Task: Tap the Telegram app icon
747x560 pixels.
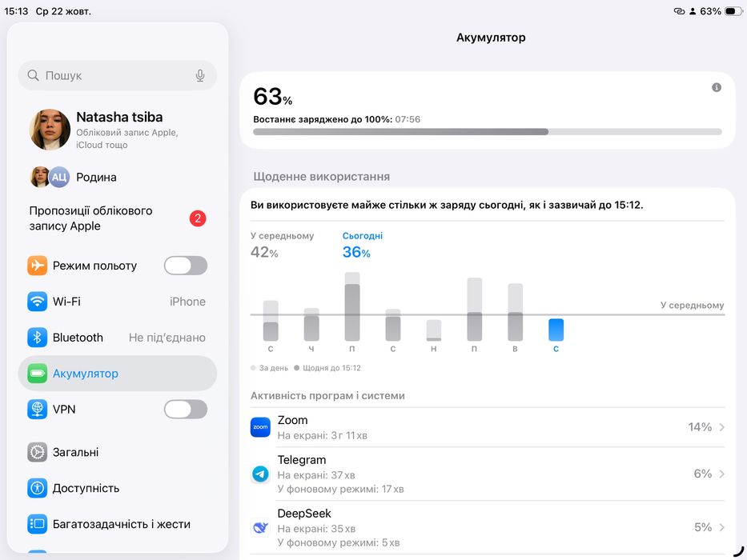Action: [260, 474]
